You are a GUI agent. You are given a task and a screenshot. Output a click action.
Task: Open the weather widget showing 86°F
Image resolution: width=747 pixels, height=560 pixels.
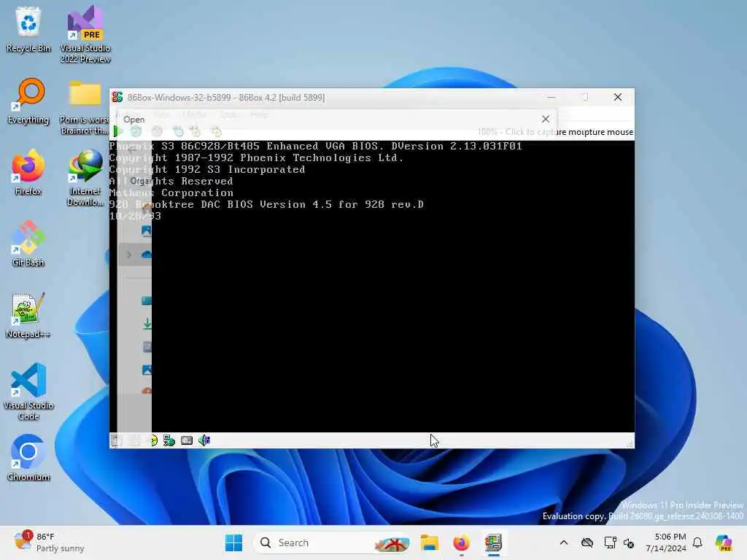click(x=49, y=542)
